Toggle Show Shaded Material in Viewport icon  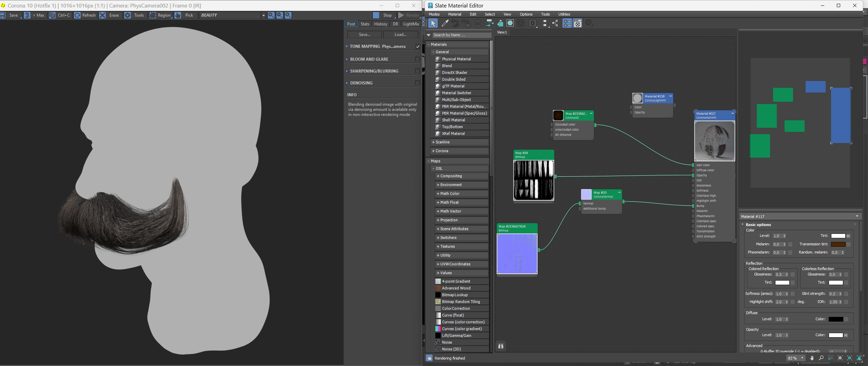[x=510, y=23]
